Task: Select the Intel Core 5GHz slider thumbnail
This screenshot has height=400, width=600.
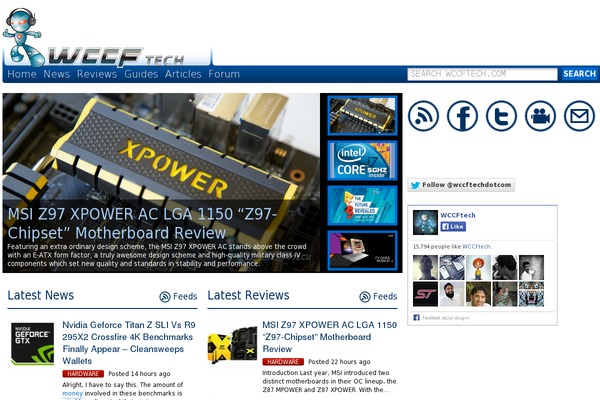Action: (362, 161)
